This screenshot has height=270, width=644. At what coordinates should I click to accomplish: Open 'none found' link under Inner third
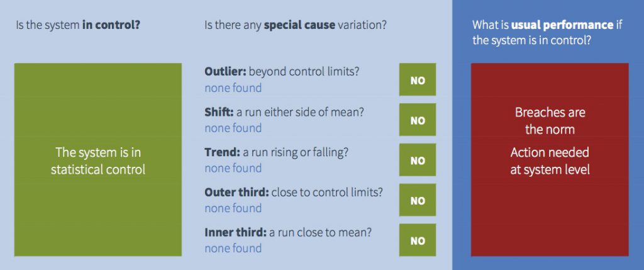pos(233,248)
